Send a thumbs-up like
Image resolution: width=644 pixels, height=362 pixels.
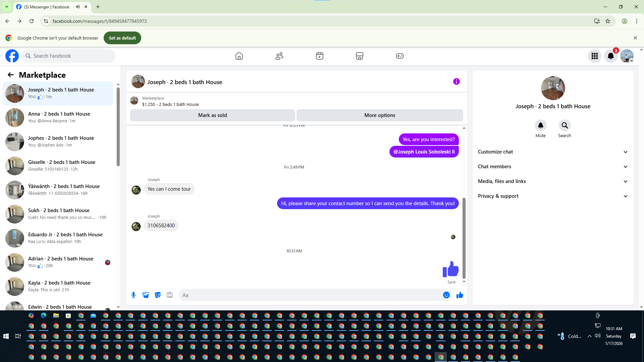tap(460, 295)
